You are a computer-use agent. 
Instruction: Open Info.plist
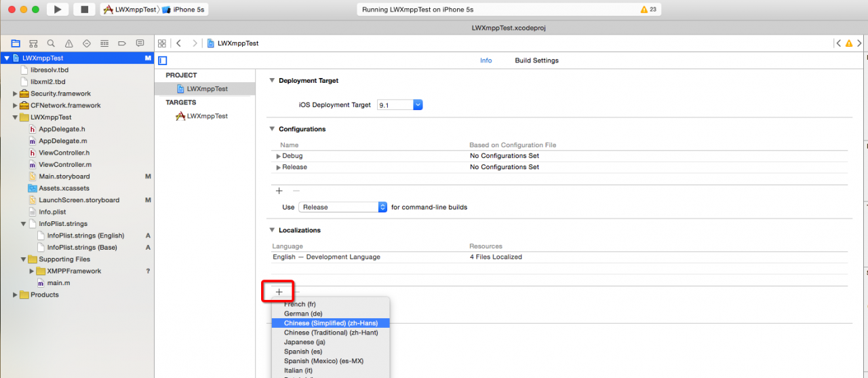52,212
